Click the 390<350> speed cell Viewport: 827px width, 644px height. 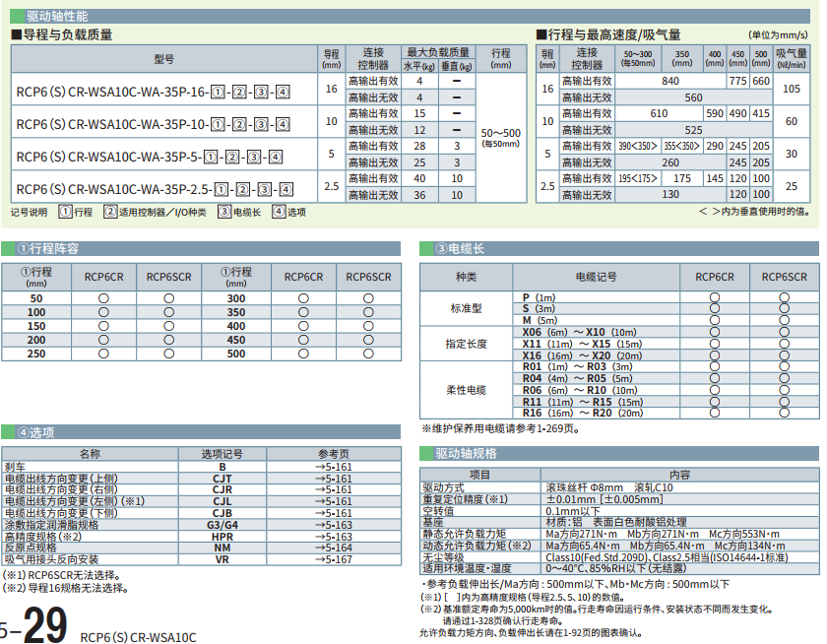[638, 146]
